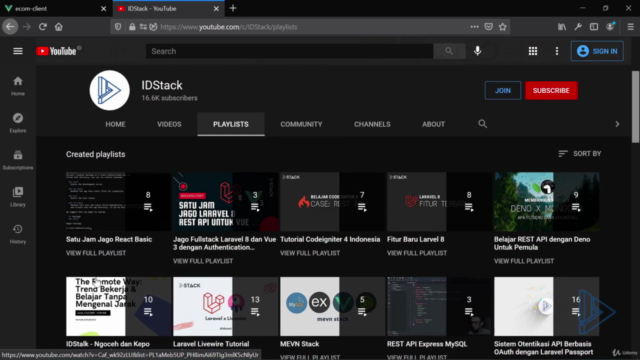
Task: Open a new browser tab
Action: (x=233, y=8)
